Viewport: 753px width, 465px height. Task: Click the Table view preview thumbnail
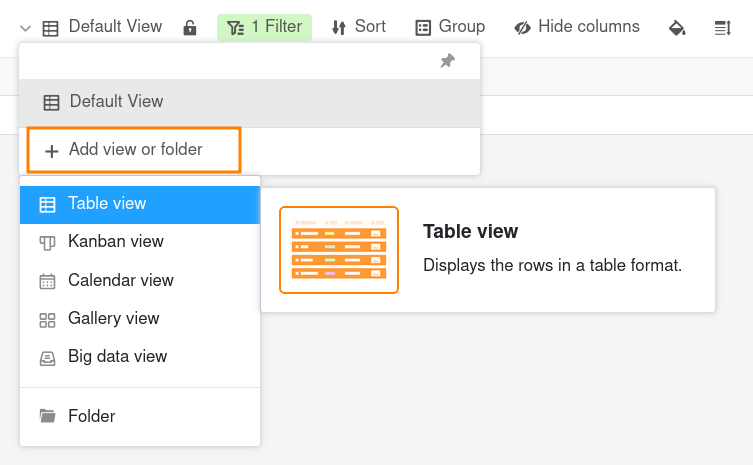coord(339,250)
